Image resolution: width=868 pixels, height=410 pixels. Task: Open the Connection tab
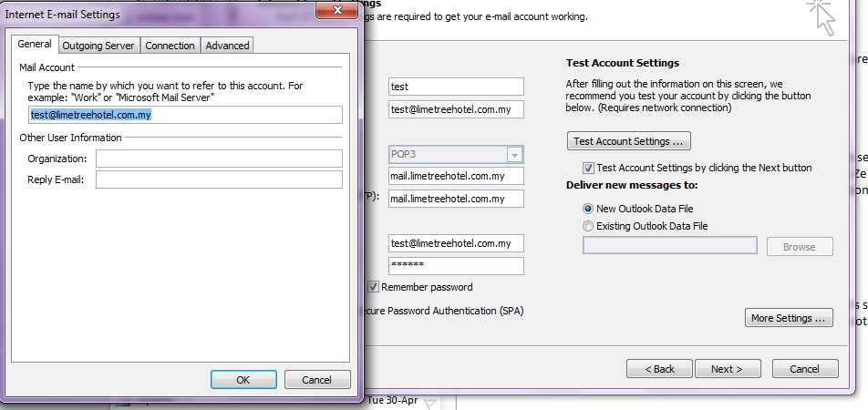pyautogui.click(x=170, y=46)
